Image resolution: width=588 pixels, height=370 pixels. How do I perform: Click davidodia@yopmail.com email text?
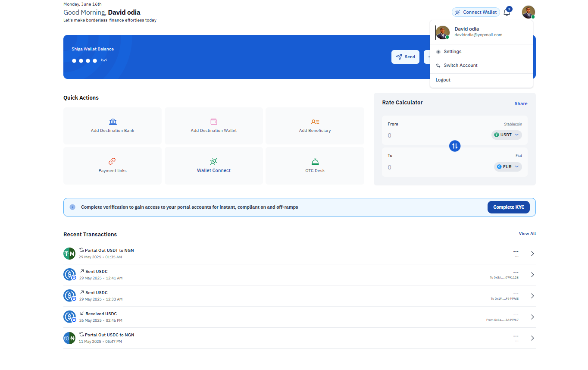[x=478, y=35]
